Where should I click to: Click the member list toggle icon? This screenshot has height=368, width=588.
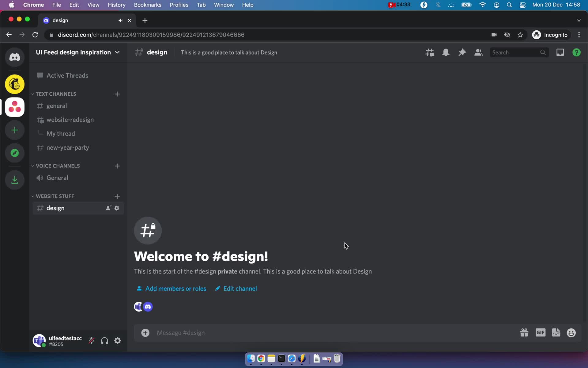click(478, 52)
